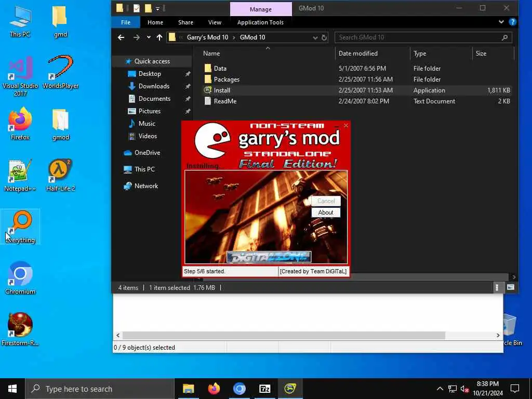Select Manage contextual tab

[x=261, y=9]
